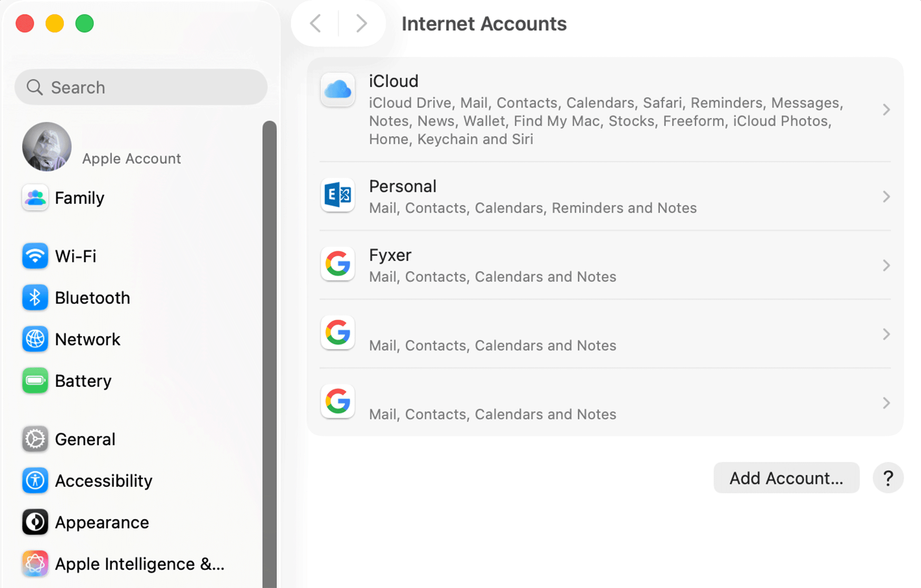Click the green zoom window button
The width and height of the screenshot is (921, 588).
coord(85,23)
